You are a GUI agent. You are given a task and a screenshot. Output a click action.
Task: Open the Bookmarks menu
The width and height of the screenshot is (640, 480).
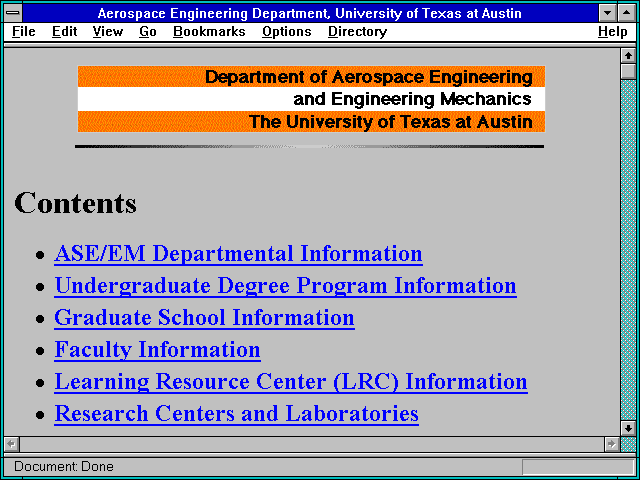209,31
